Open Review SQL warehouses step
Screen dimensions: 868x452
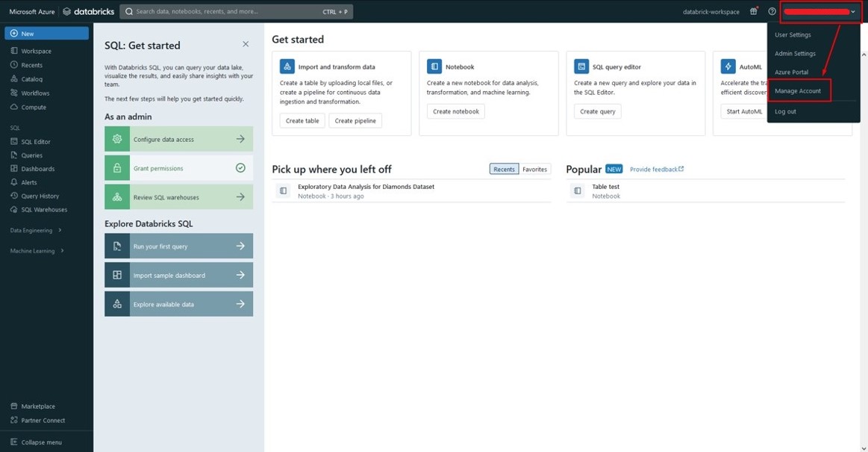(179, 197)
